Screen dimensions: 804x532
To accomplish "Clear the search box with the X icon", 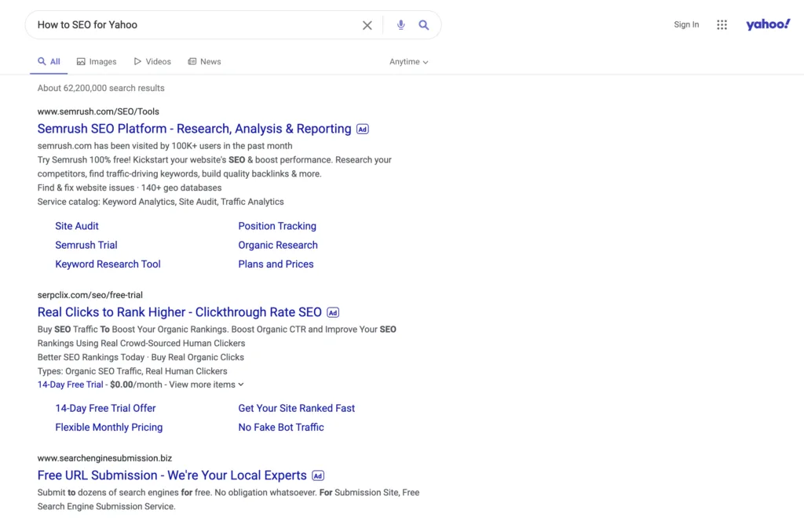I will click(x=367, y=25).
